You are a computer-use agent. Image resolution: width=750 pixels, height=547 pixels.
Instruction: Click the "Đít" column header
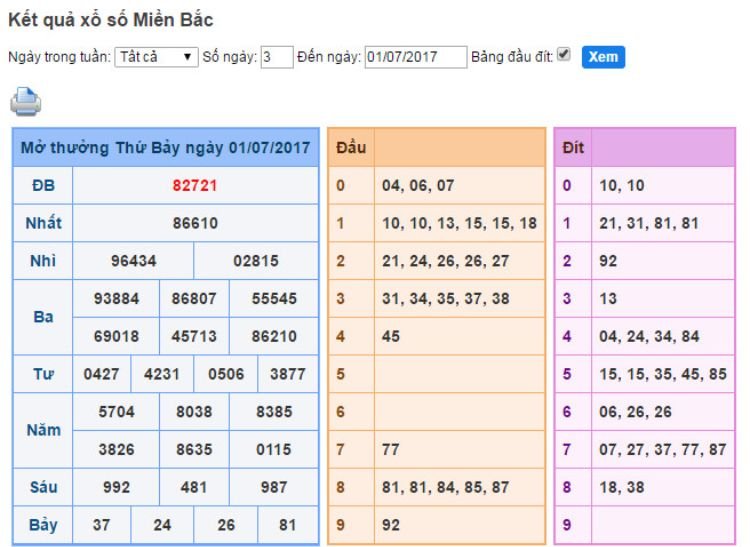[x=573, y=148]
